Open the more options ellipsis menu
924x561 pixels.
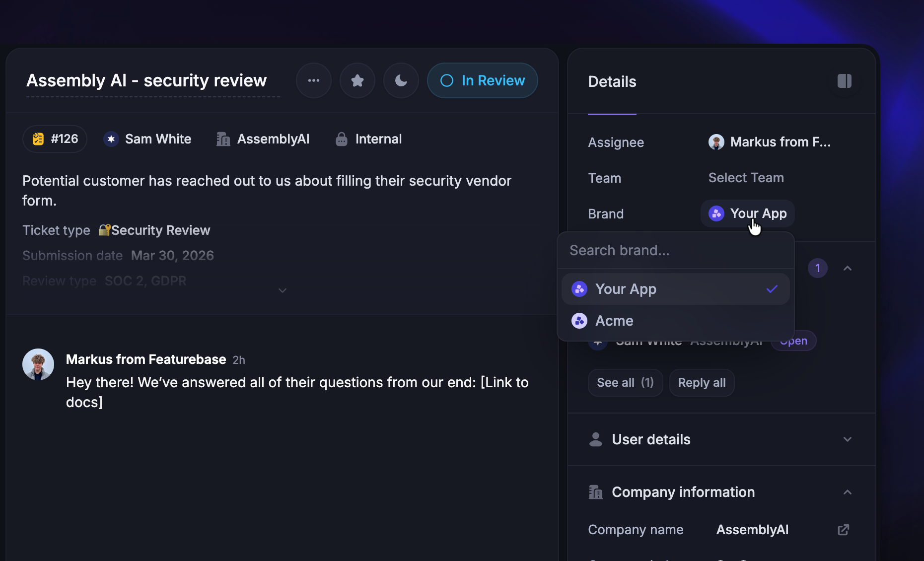(314, 80)
